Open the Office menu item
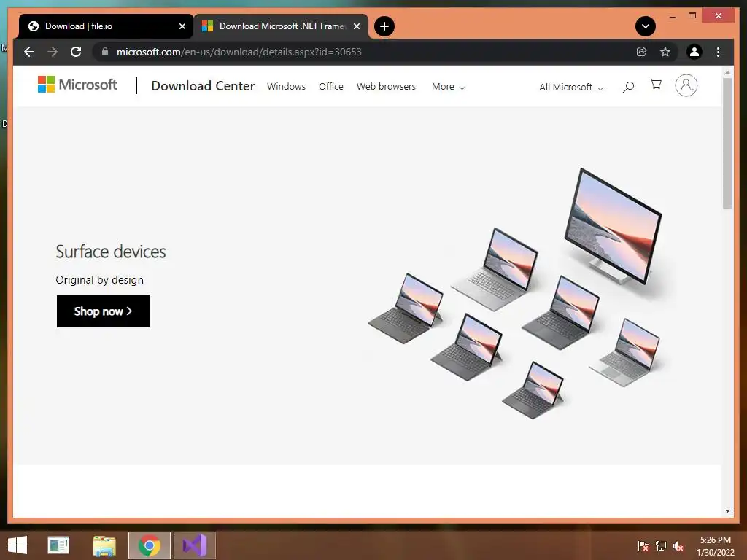 tap(331, 86)
